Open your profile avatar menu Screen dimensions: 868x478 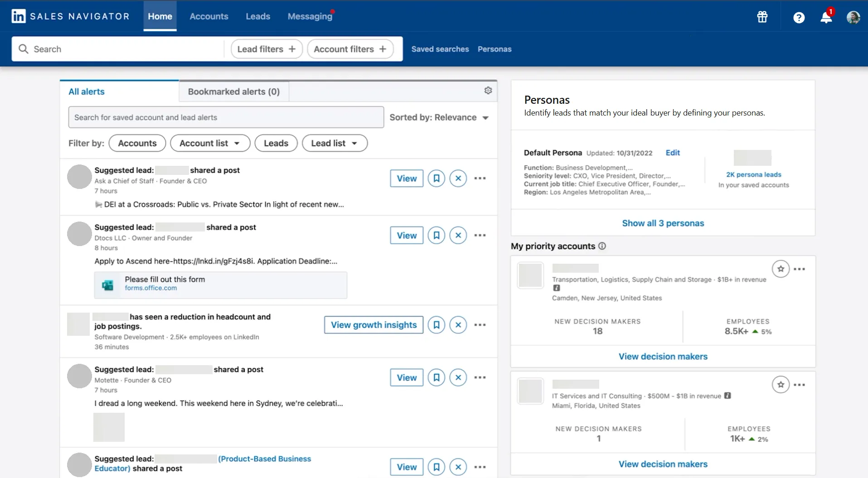coord(854,17)
